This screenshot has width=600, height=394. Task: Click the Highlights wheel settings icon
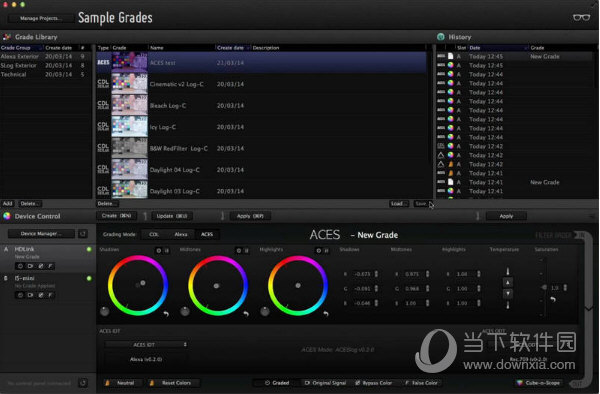tap(318, 251)
